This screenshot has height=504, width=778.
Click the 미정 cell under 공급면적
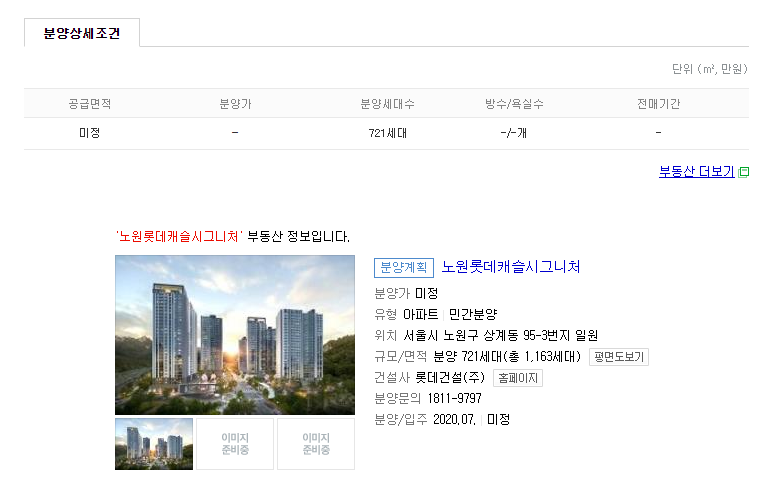[89, 133]
